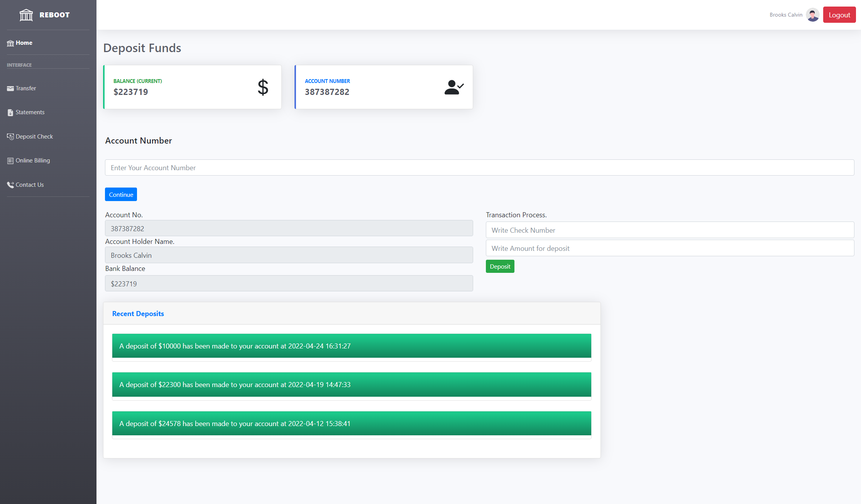Image resolution: width=861 pixels, height=504 pixels.
Task: Click the 387387282 value in account number card
Action: [x=327, y=92]
